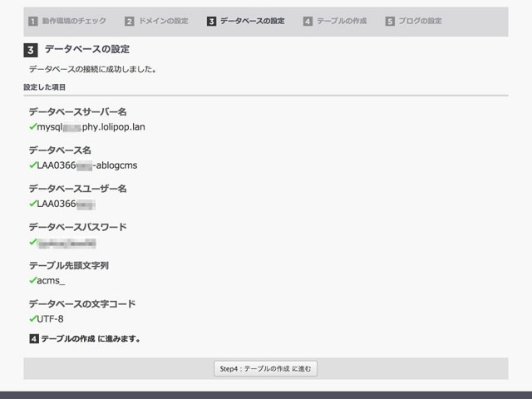The image size is (532, 399).
Task: Click the step 5 number badge in progress bar
Action: click(390, 21)
